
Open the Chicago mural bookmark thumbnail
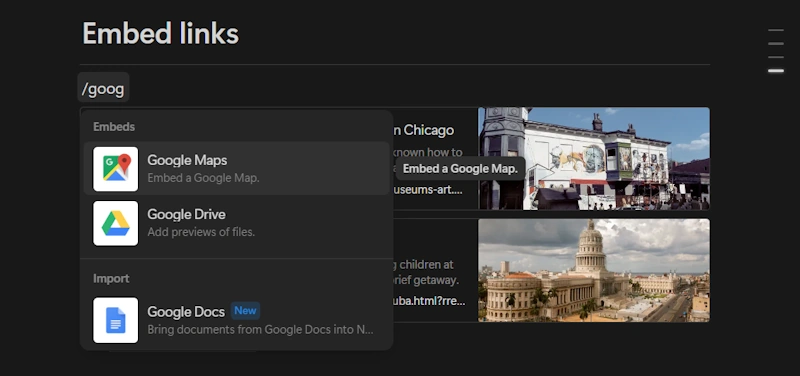(x=594, y=158)
